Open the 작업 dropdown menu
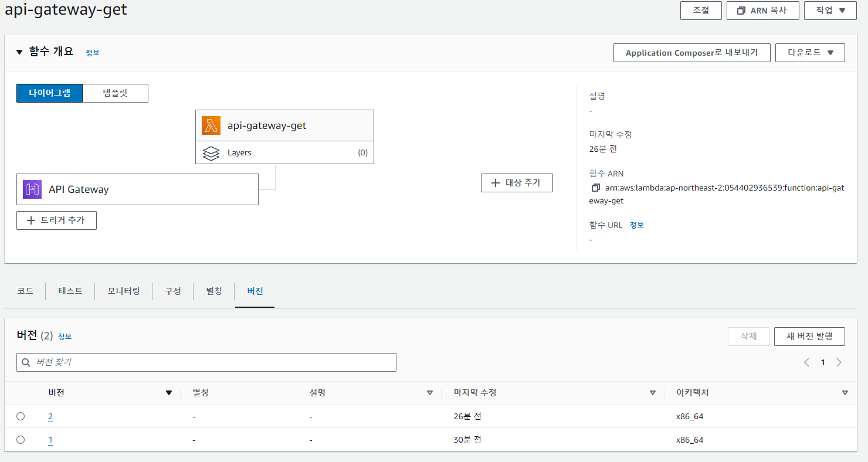The width and height of the screenshot is (868, 462). [x=830, y=11]
